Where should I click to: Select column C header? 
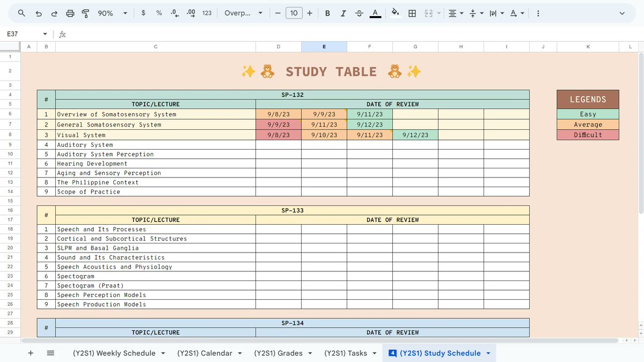tap(156, 47)
